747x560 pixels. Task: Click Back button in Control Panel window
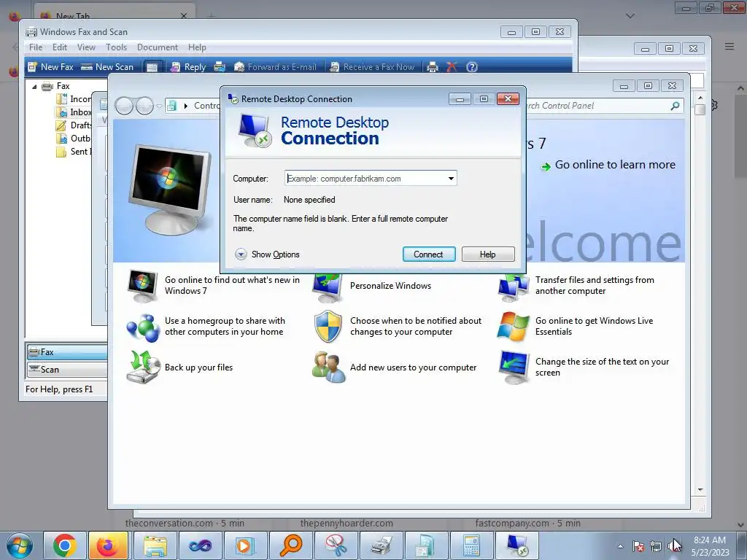click(124, 106)
